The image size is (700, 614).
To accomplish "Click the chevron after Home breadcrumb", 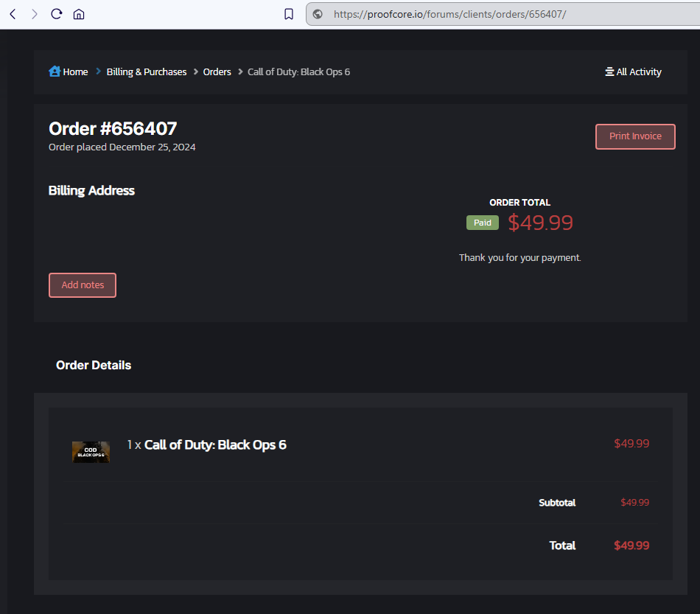I will (98, 71).
